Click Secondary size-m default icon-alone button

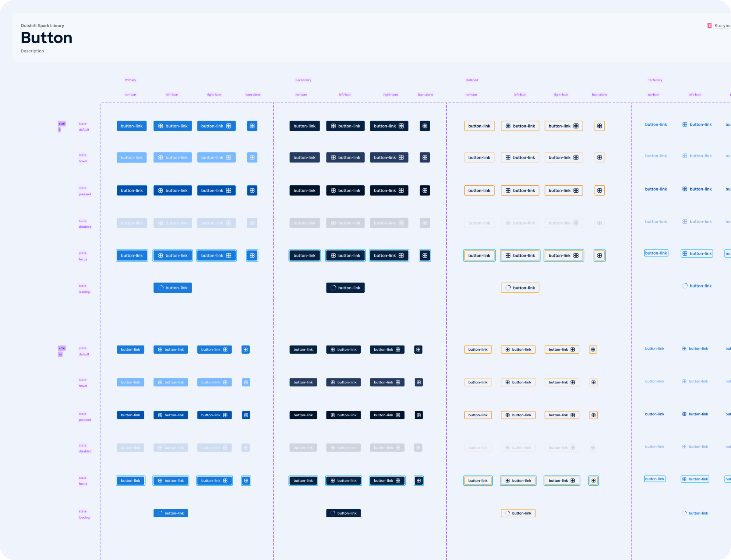[x=418, y=349]
